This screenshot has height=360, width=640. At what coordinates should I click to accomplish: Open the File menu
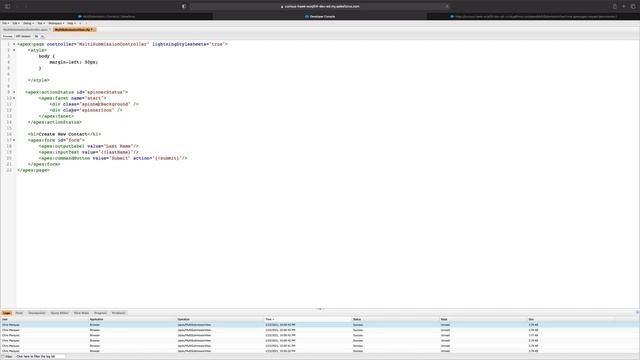pos(5,23)
